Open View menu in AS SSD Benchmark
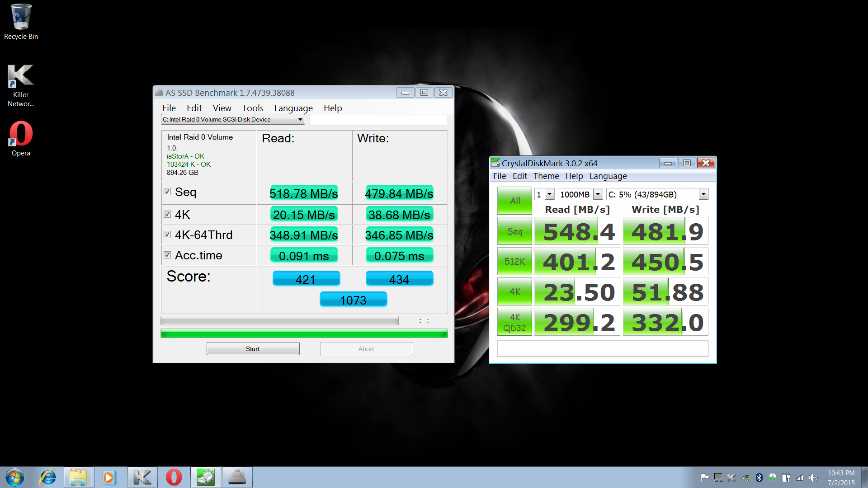 tap(222, 108)
